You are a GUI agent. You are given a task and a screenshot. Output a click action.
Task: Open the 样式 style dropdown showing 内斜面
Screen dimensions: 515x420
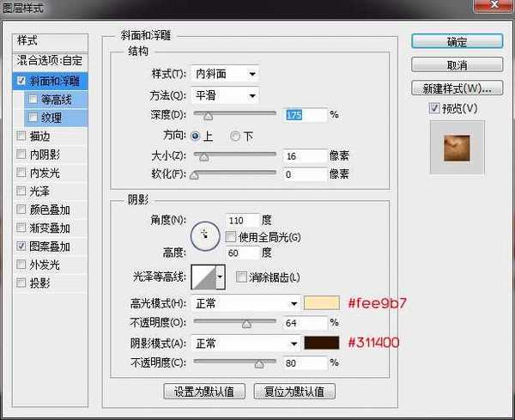(x=227, y=75)
